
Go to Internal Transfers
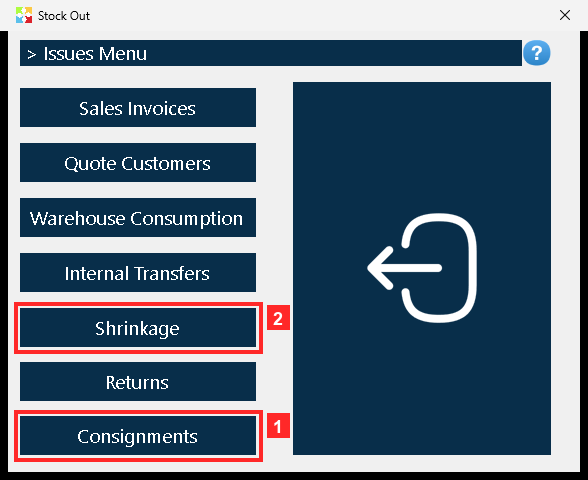(138, 273)
